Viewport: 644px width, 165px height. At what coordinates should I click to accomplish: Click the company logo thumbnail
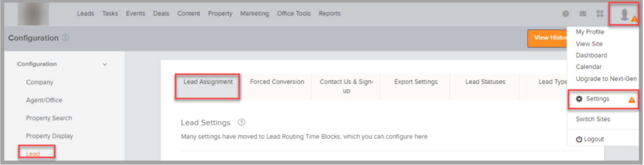(x=33, y=14)
